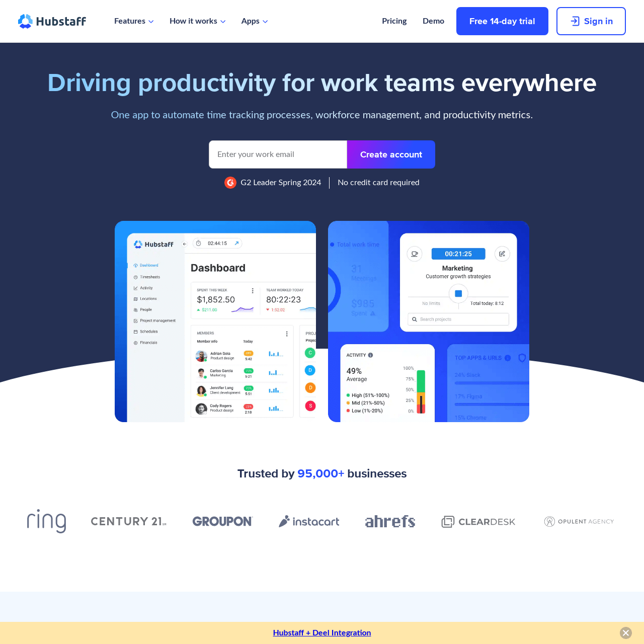Click the break coffee cup icon in timer card
The height and width of the screenshot is (644, 644).
(415, 254)
